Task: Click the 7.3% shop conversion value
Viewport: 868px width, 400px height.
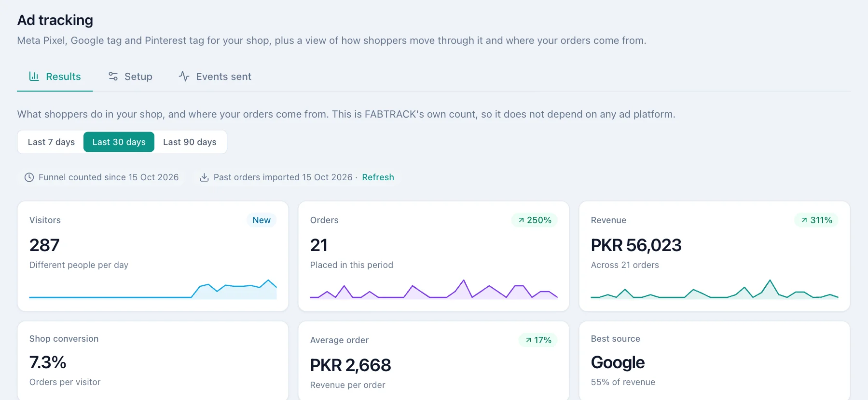Action: (48, 362)
